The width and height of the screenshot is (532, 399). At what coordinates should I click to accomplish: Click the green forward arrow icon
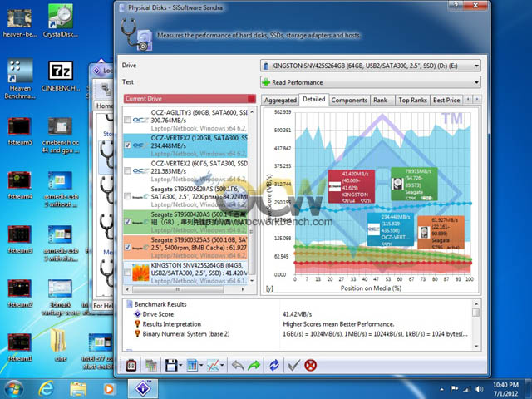[254, 366]
